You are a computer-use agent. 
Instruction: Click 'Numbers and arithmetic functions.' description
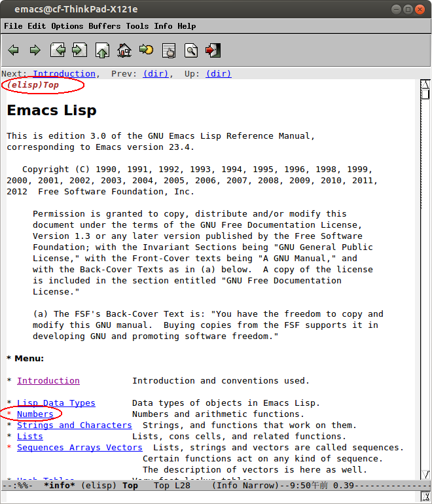pyautogui.click(x=218, y=414)
